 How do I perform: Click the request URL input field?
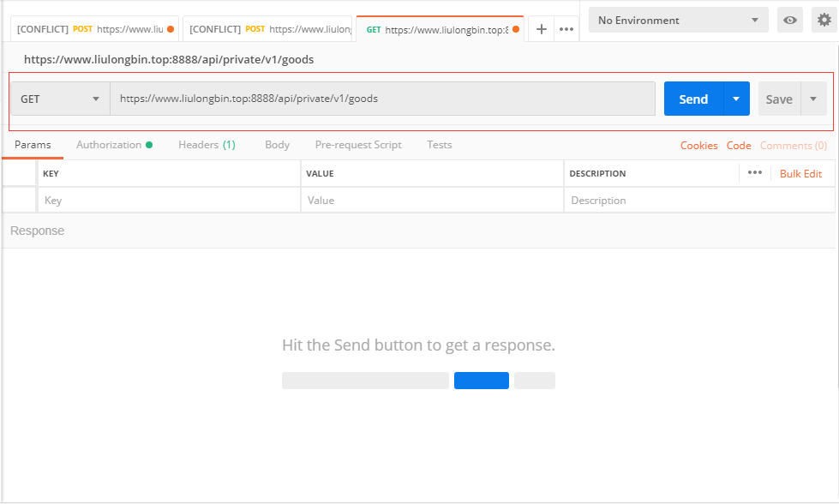[x=382, y=99]
